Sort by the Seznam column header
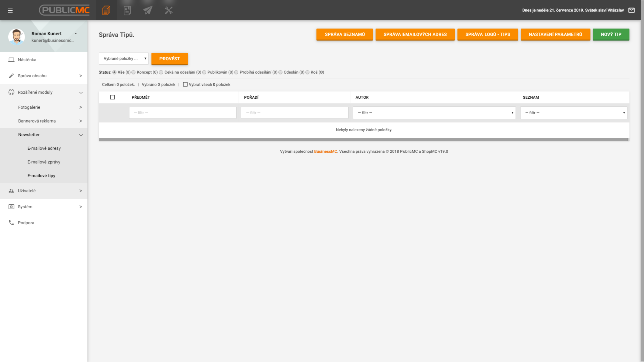Image resolution: width=644 pixels, height=362 pixels. coord(531,97)
